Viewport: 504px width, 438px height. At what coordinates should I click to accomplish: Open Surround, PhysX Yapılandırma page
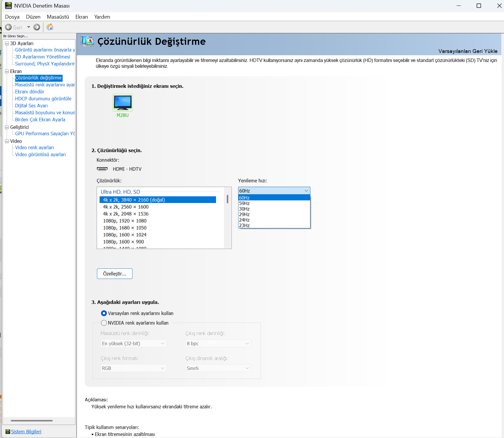pos(45,64)
